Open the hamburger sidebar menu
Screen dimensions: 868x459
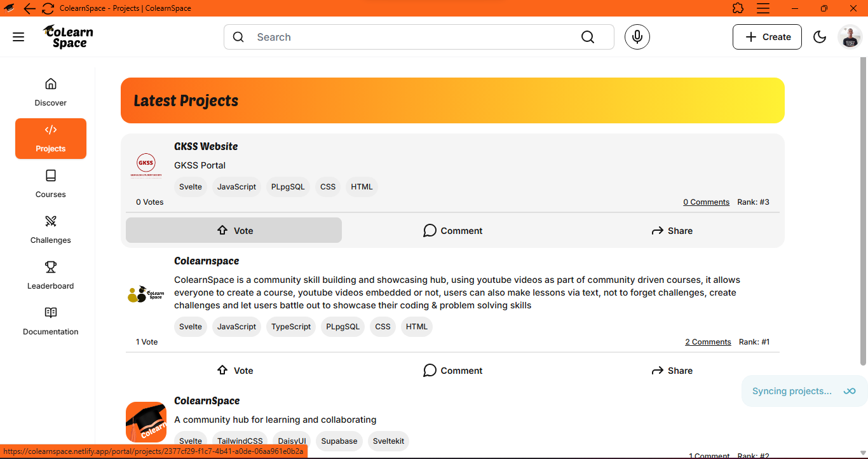[x=18, y=37]
